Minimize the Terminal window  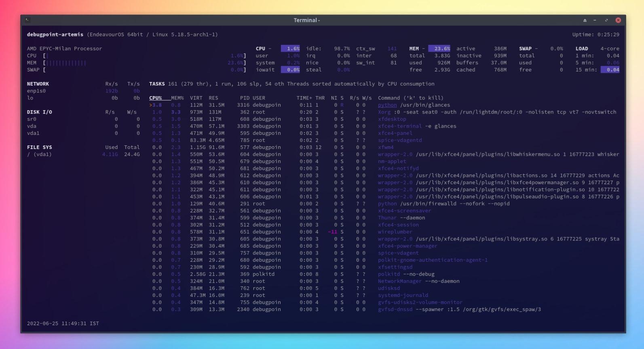click(x=595, y=20)
